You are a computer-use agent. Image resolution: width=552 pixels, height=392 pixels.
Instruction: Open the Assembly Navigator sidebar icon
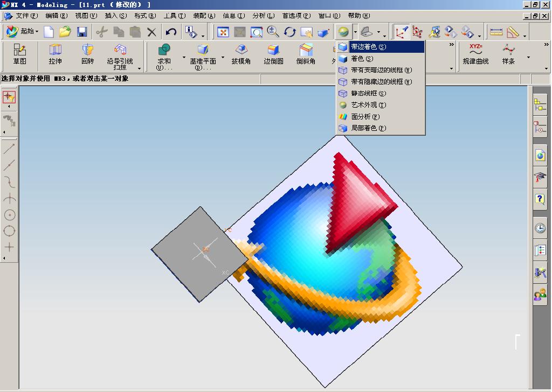pos(540,105)
